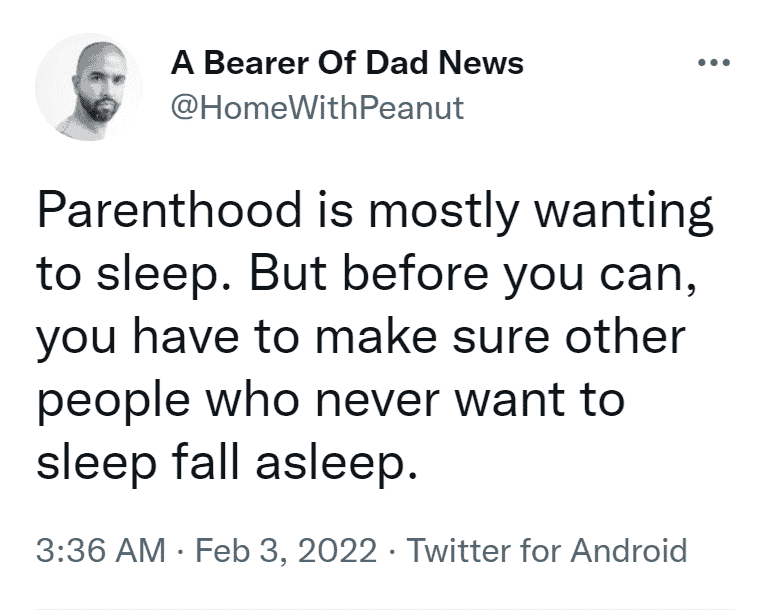Open the Twitter for Android source link
The width and height of the screenshot is (764, 610).
pos(547,550)
